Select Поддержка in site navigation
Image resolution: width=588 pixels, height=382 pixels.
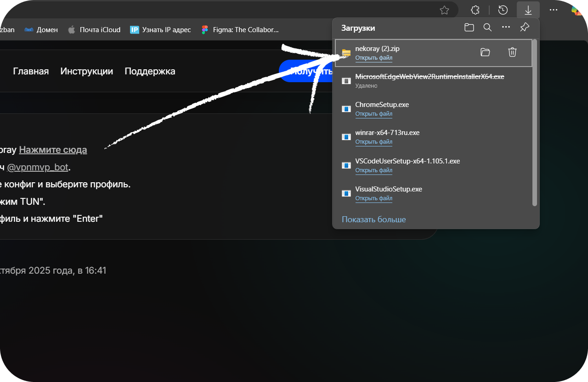pos(150,71)
